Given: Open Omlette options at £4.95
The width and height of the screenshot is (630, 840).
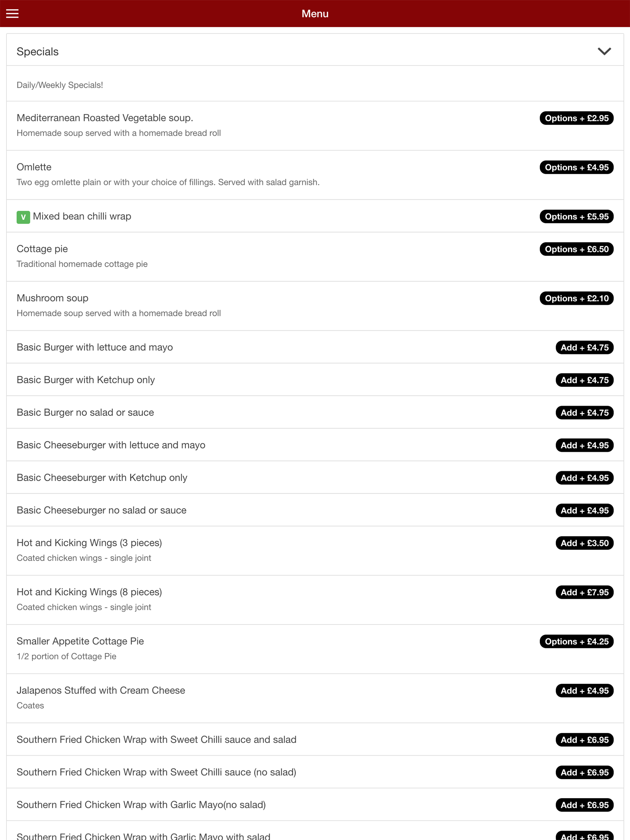Looking at the screenshot, I should [576, 168].
